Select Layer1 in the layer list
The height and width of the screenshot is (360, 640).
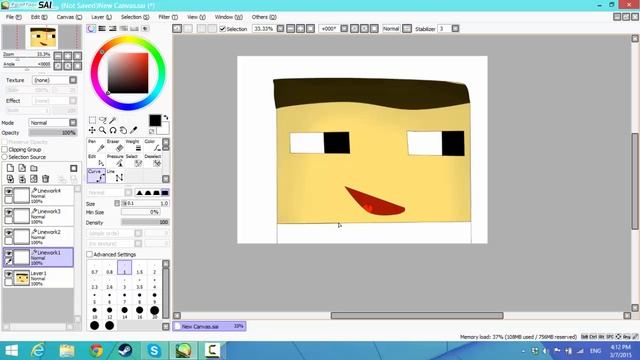click(38, 278)
